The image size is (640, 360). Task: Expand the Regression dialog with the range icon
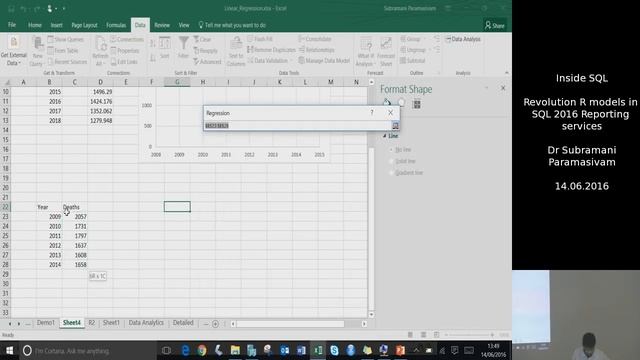pyautogui.click(x=395, y=125)
